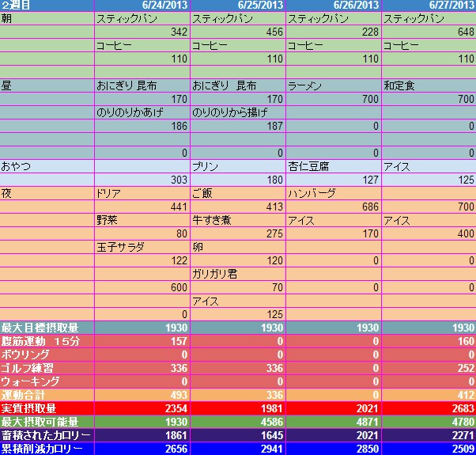The height and width of the screenshot is (455, 476).
Task: Select the 蓄積されたカロリー row label
Action: click(47, 435)
